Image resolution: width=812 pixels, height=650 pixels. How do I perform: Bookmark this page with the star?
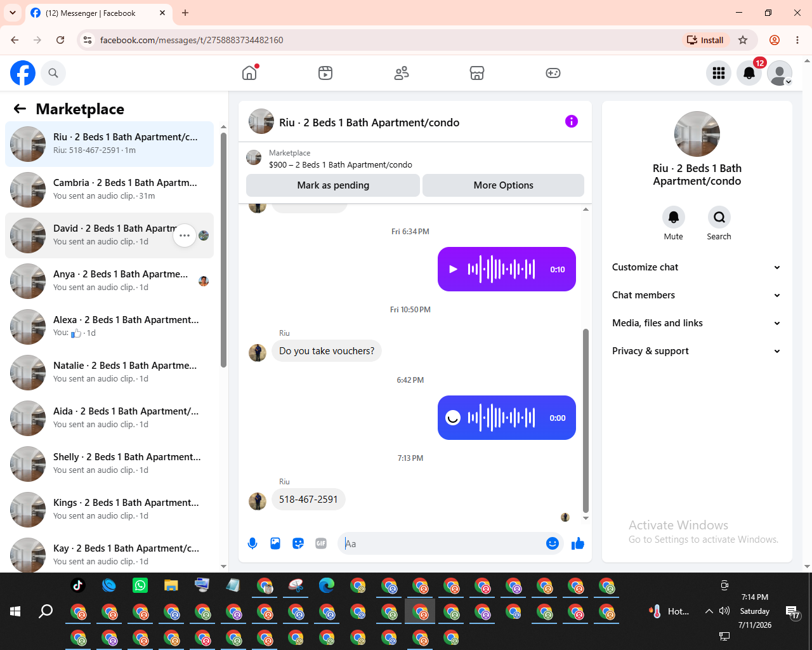[743, 40]
